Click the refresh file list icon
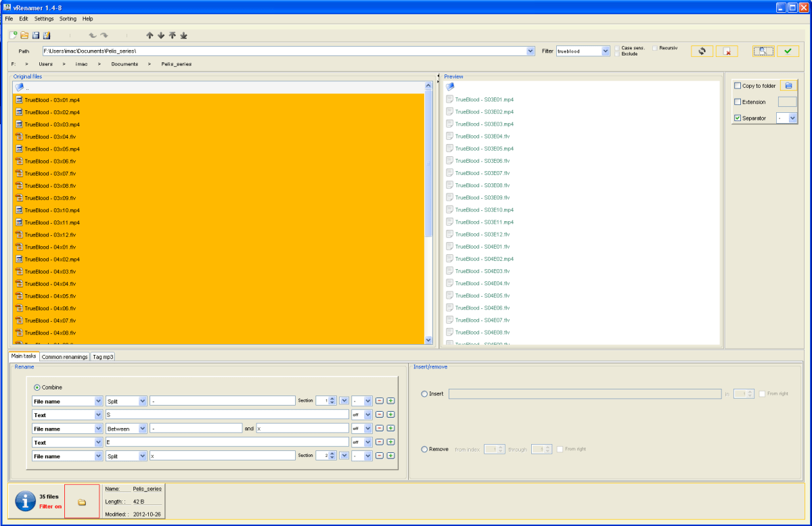The height and width of the screenshot is (526, 812). pyautogui.click(x=702, y=51)
